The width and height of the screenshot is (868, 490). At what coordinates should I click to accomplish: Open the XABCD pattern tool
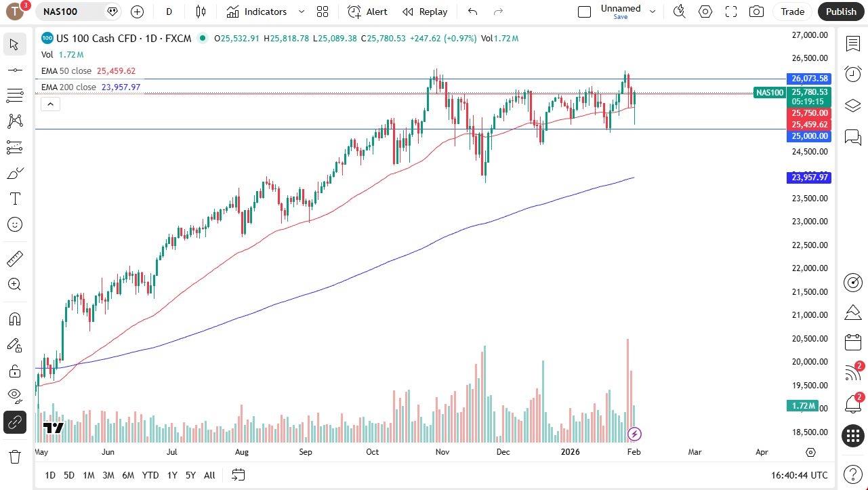coord(15,120)
